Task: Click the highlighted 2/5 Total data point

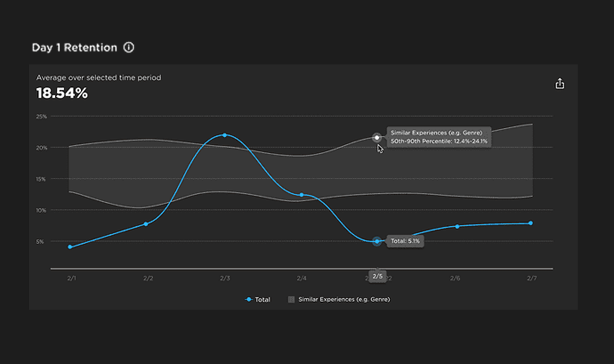Action: pyautogui.click(x=377, y=241)
